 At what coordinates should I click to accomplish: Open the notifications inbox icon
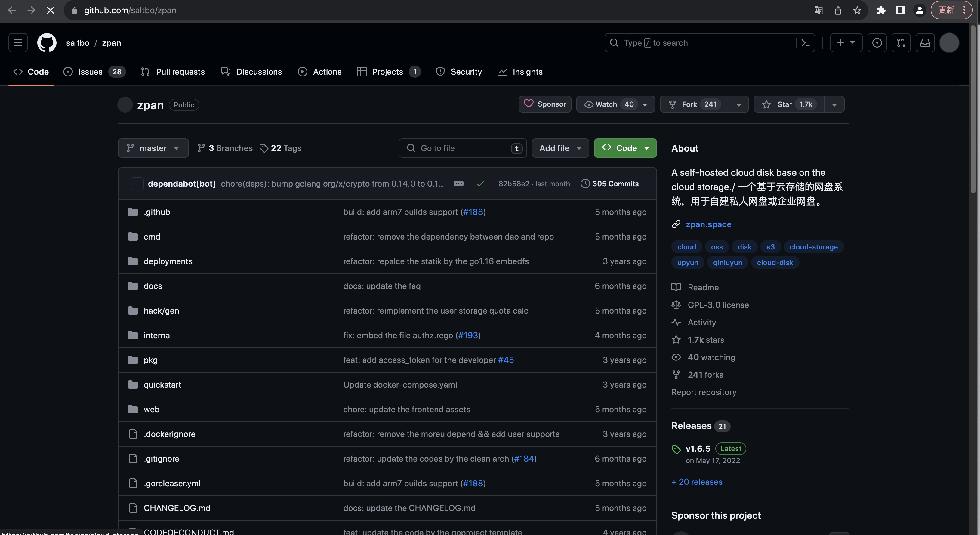(x=925, y=43)
